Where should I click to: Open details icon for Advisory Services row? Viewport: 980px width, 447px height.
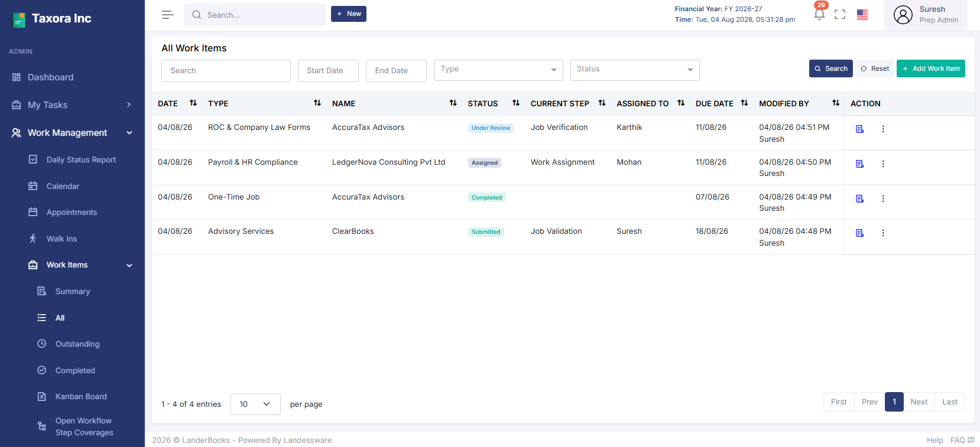[x=860, y=233]
